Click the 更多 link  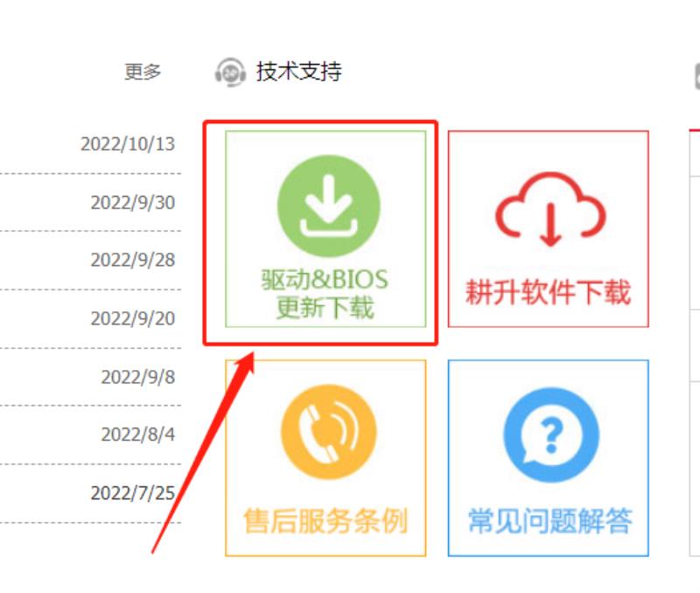pyautogui.click(x=143, y=72)
